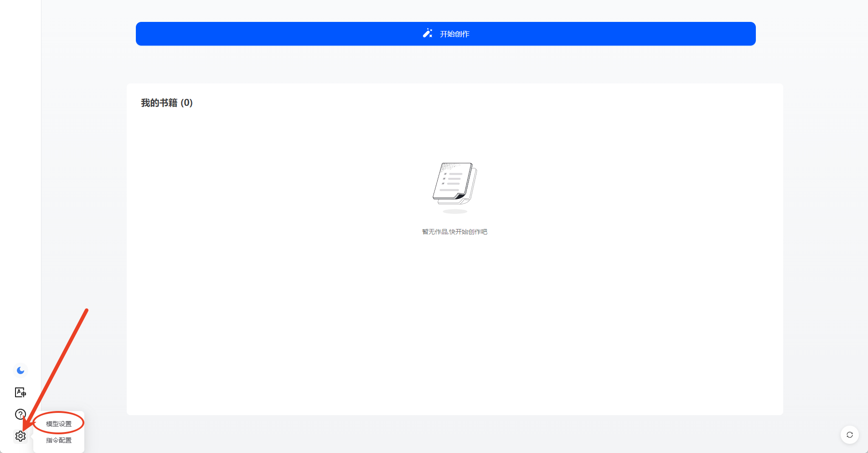Image resolution: width=868 pixels, height=453 pixels.
Task: Click the 暂无作品,快开始创作吧 message
Action: coord(455,232)
